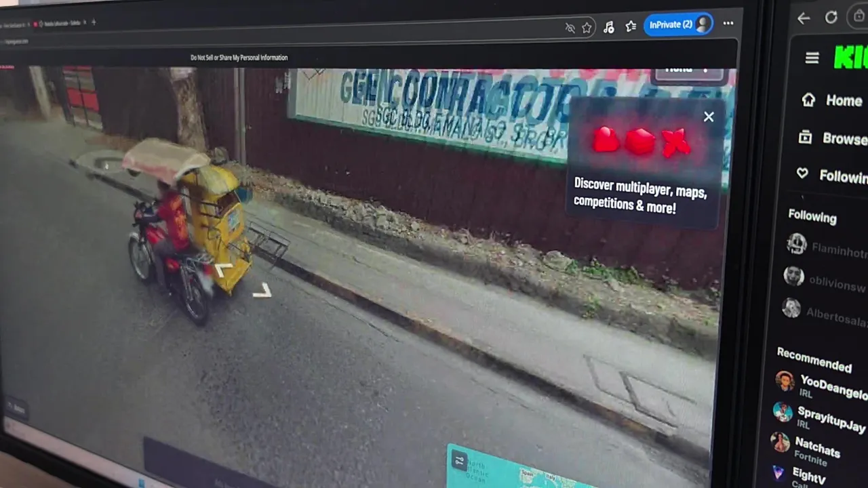This screenshot has width=868, height=488.
Task: Click Discover multiplayer, maps, competitions text
Action: 640,196
